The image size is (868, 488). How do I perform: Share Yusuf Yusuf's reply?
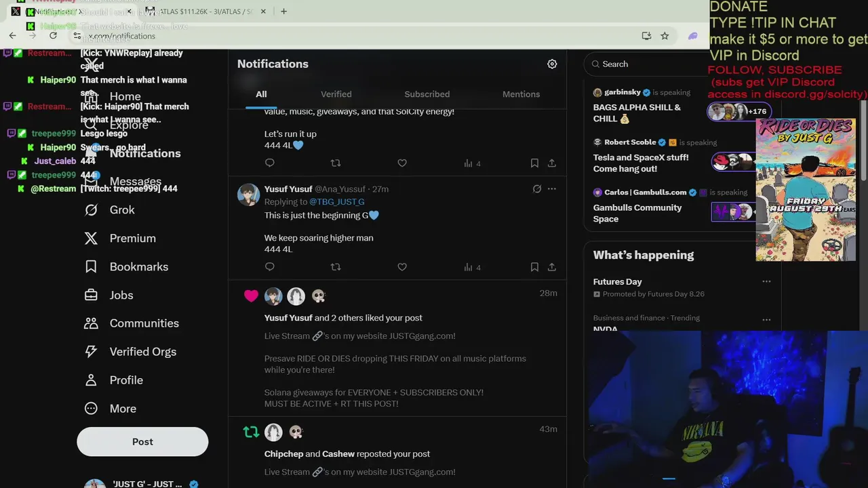tap(552, 267)
